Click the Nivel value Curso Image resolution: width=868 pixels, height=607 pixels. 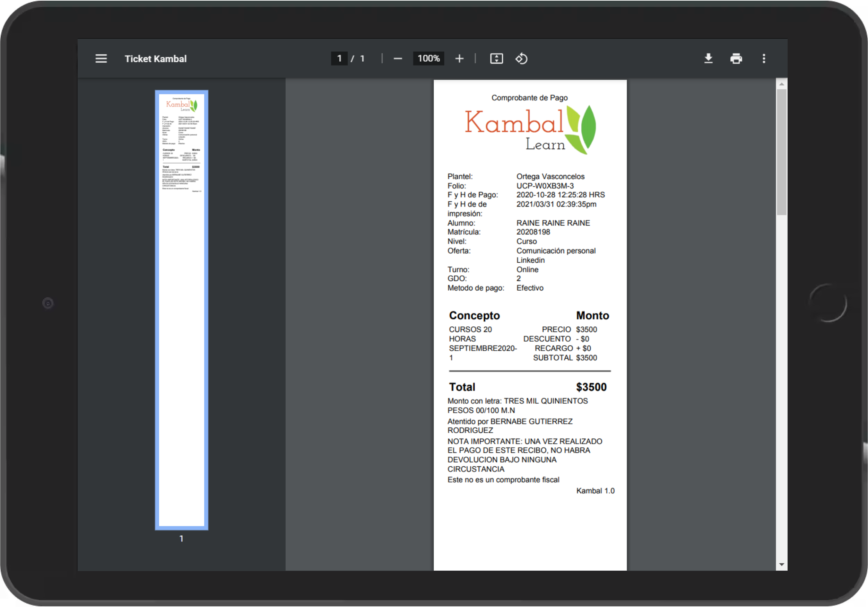coord(526,241)
